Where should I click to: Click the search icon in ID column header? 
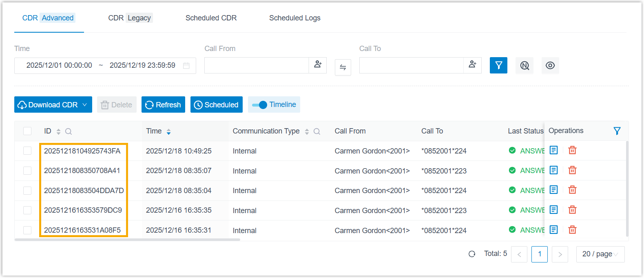click(x=69, y=131)
